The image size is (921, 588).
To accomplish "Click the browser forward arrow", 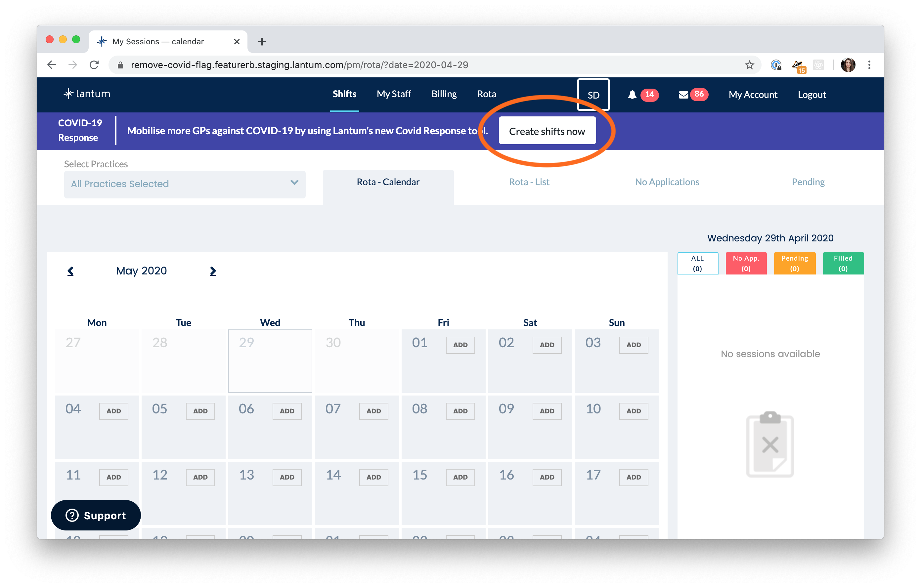I will point(73,64).
